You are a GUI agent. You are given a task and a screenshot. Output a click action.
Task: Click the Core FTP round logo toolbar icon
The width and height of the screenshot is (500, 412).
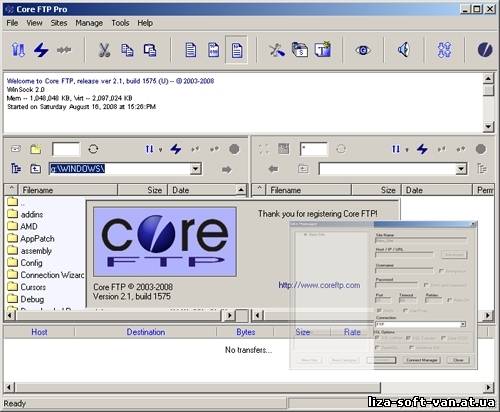click(x=485, y=50)
